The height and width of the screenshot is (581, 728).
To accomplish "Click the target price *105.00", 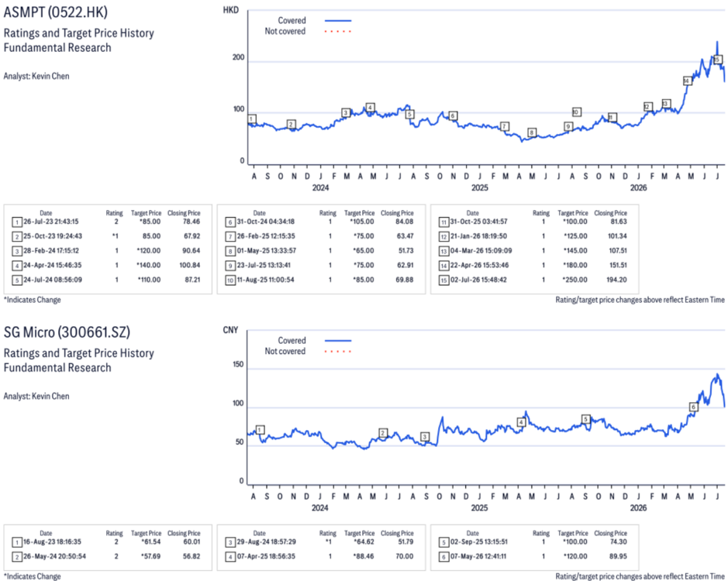I will pyautogui.click(x=362, y=222).
